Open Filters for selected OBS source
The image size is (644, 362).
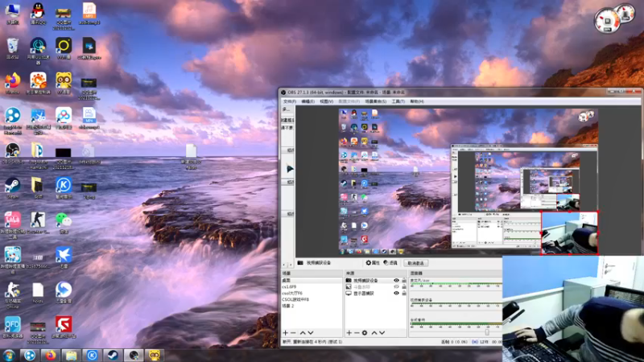[x=390, y=263]
